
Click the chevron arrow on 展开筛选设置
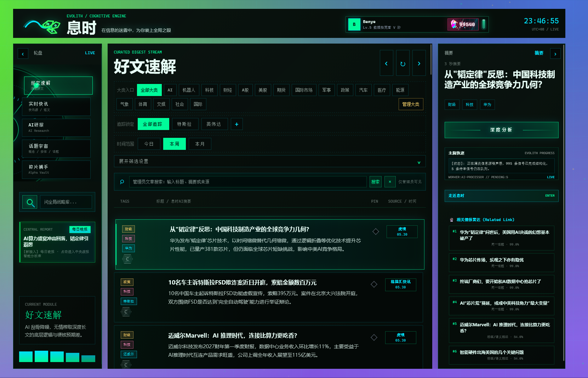click(x=419, y=162)
